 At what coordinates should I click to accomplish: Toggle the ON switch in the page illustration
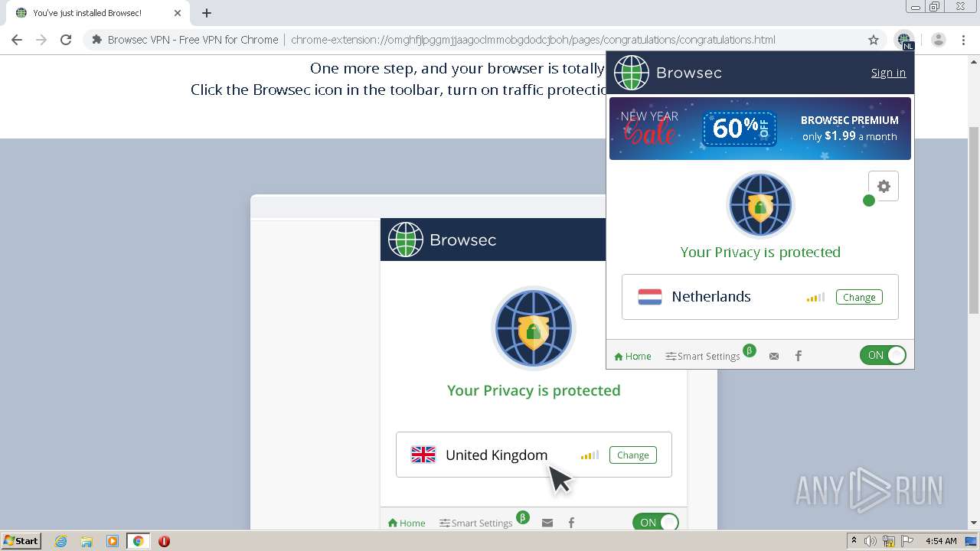tap(655, 523)
